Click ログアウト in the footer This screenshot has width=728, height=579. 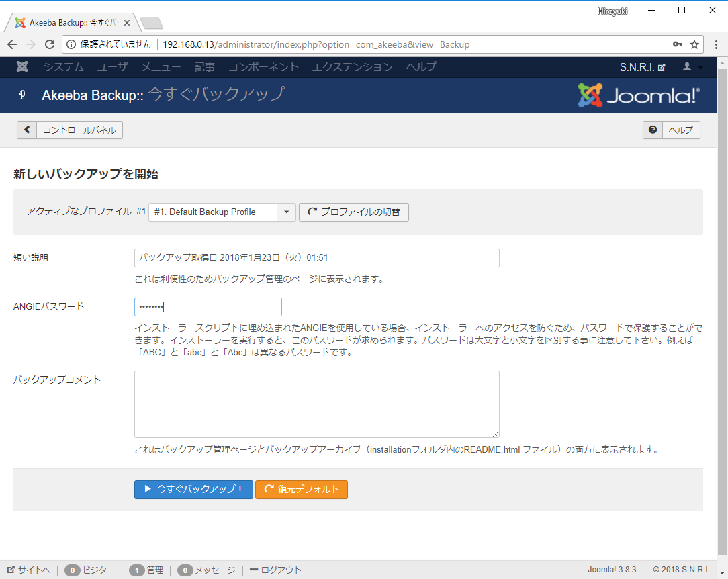(276, 570)
